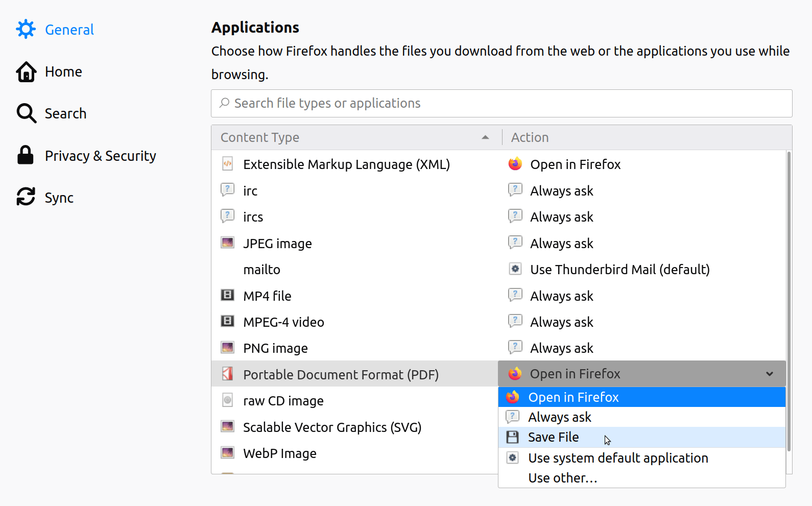The image size is (812, 506).
Task: Select Use system default application option
Action: [x=618, y=458]
